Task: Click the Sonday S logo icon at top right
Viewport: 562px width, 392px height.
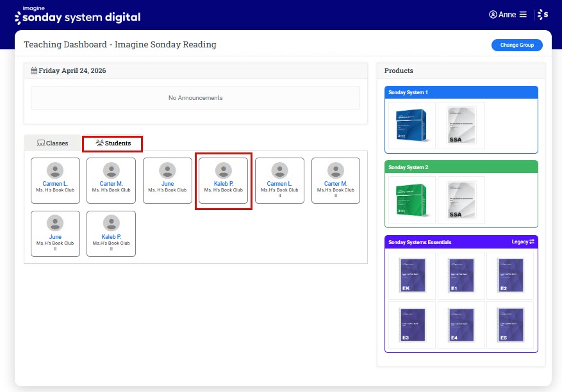Action: click(x=543, y=14)
